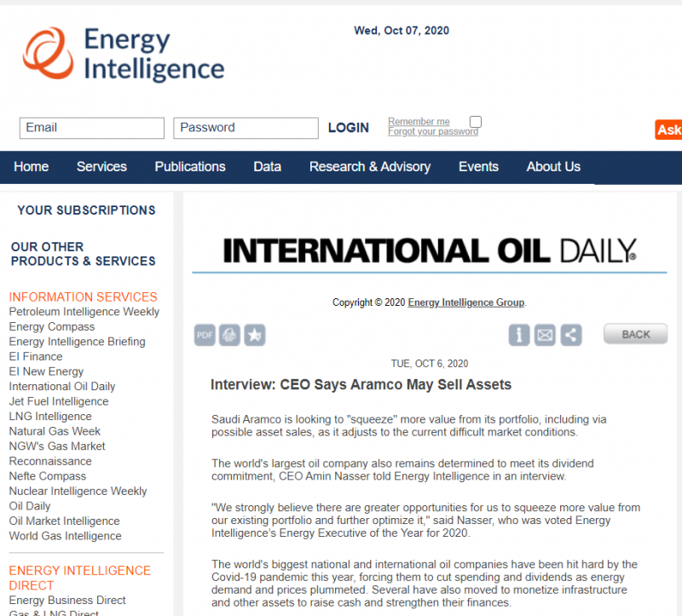
Task: Click the star favorite icon
Action: pos(254,335)
